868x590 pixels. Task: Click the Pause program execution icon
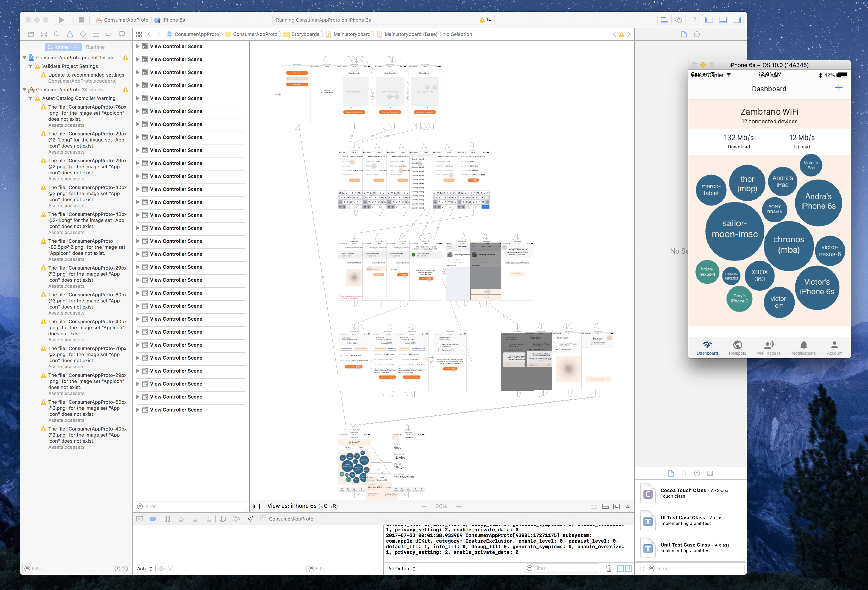(x=167, y=519)
